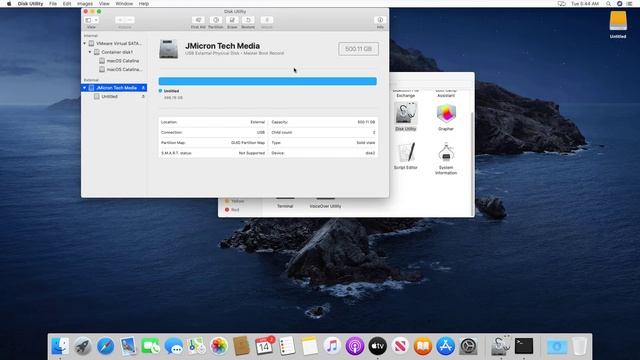Open FaceTime from the Dock
This screenshot has width=640, height=360.
pos(151,346)
